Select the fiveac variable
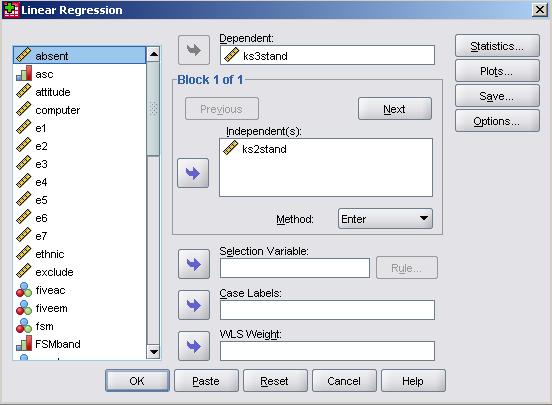 (x=79, y=290)
